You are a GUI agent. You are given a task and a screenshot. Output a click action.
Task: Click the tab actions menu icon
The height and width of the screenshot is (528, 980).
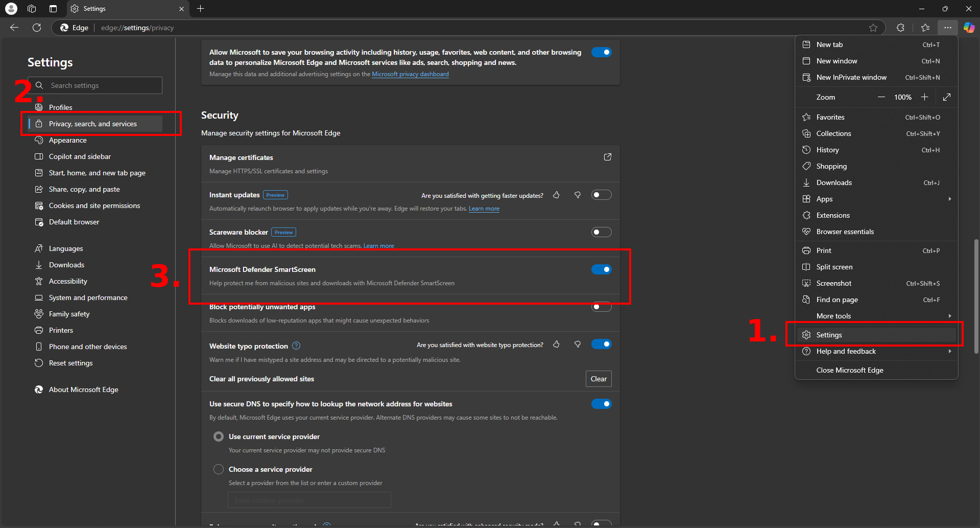pyautogui.click(x=53, y=9)
